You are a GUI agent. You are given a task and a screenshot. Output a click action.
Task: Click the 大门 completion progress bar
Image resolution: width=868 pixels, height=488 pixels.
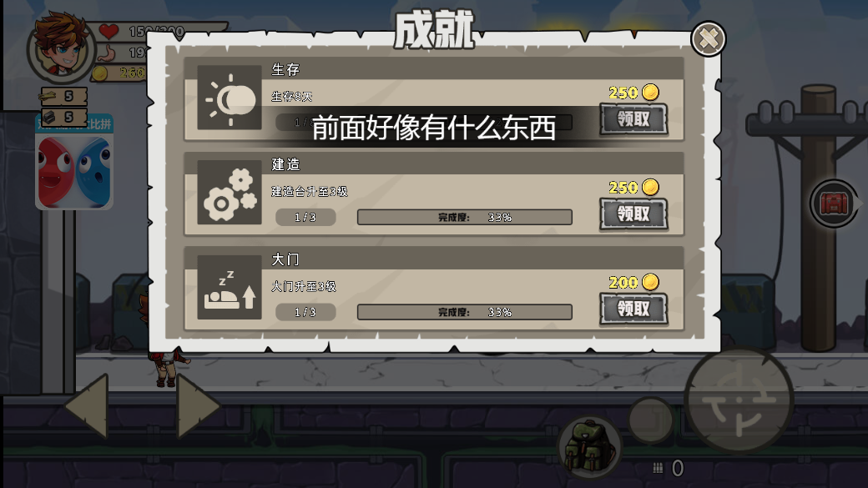[464, 312]
